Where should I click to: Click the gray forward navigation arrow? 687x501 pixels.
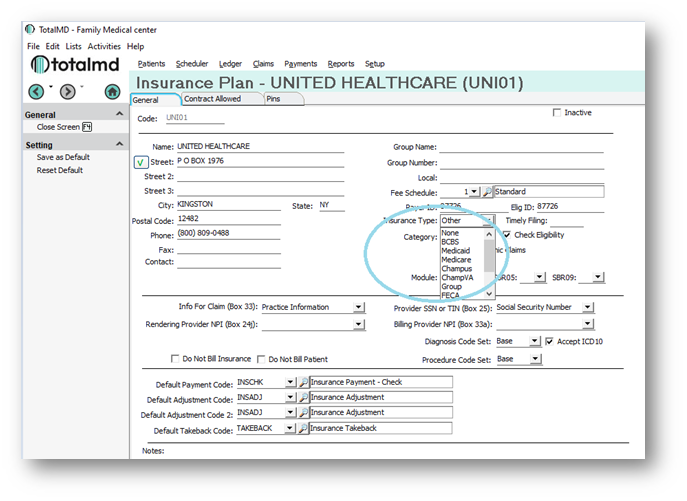click(67, 91)
